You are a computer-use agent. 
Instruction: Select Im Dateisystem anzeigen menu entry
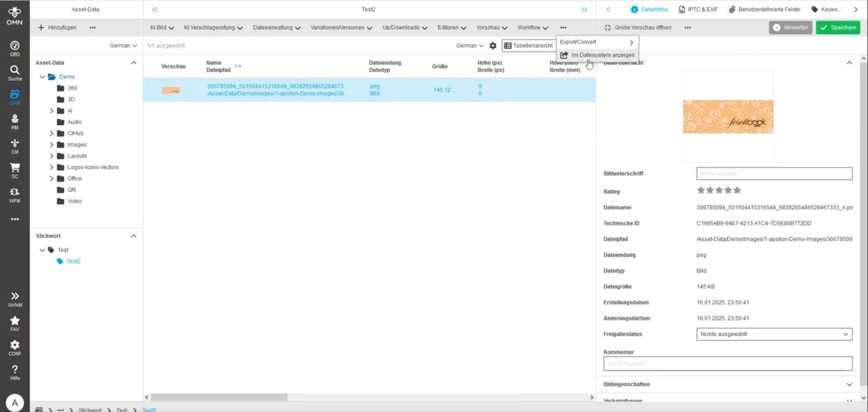tap(597, 55)
